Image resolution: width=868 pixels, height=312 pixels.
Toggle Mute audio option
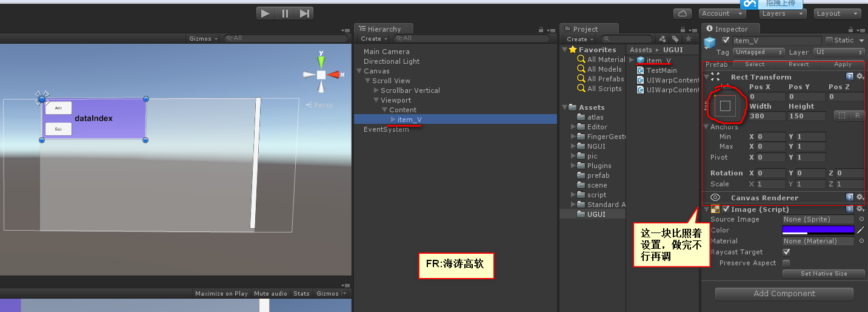(270, 293)
